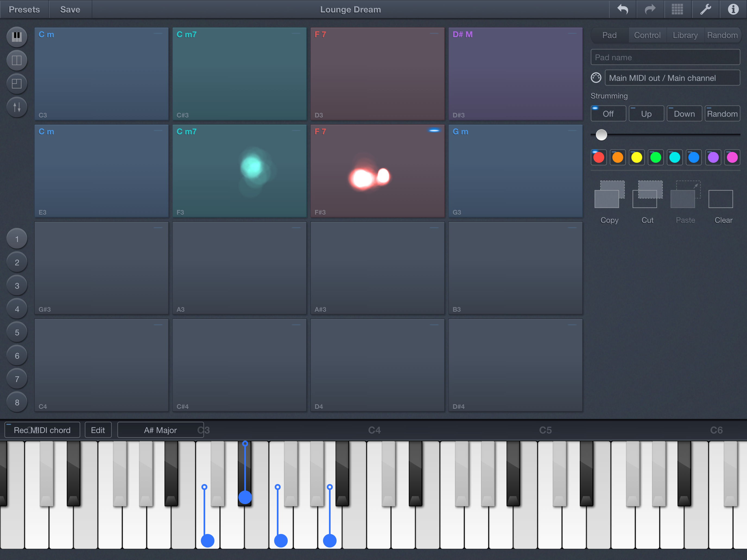Click the Cut pad icon
The width and height of the screenshot is (747, 560).
pos(647,195)
